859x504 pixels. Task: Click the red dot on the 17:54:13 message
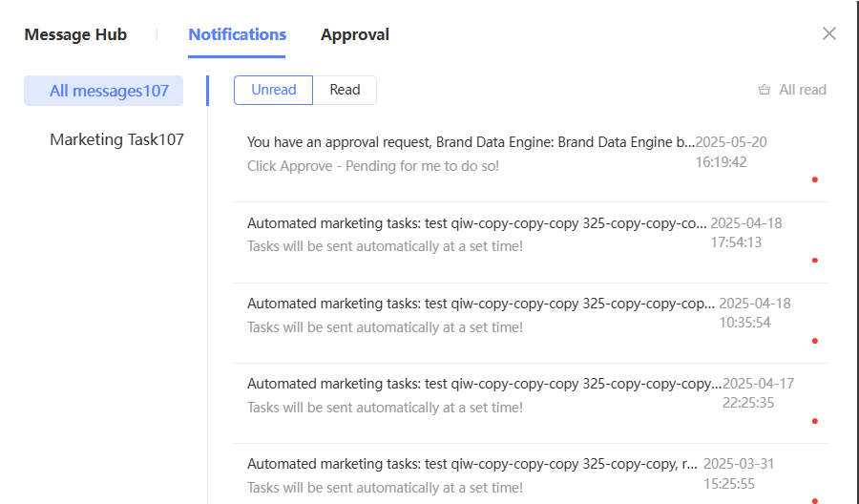pos(814,260)
